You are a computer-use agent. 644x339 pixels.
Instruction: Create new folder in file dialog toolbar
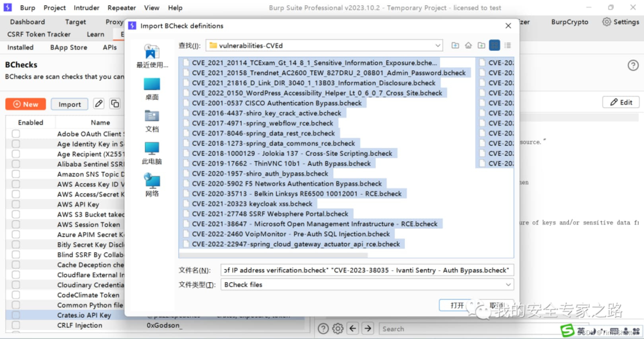point(481,45)
